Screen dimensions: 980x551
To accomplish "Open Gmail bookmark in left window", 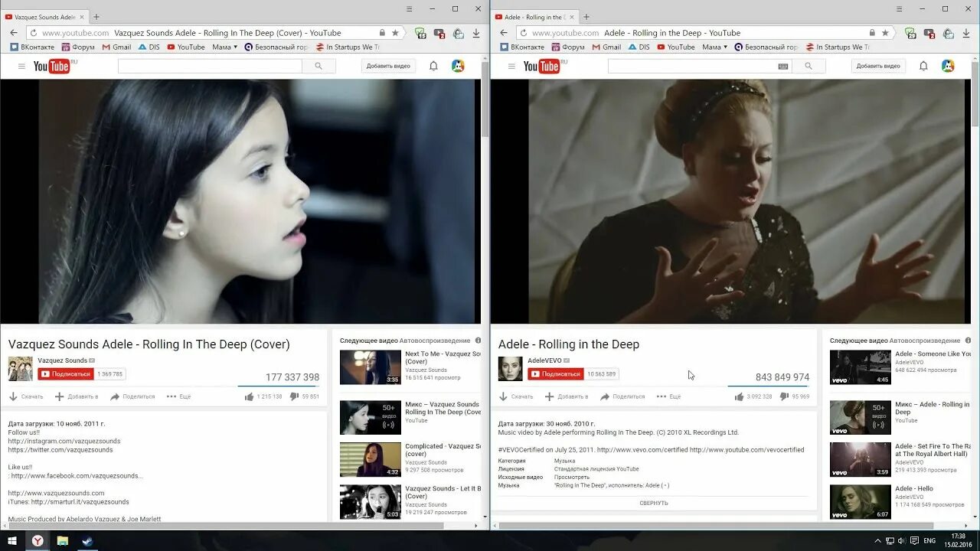I will click(x=117, y=47).
